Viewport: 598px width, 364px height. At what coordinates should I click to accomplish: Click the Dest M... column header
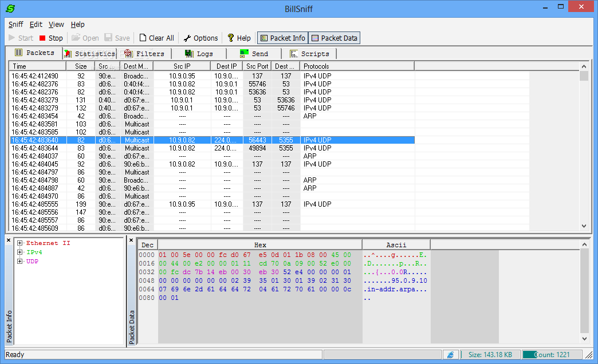click(x=136, y=66)
